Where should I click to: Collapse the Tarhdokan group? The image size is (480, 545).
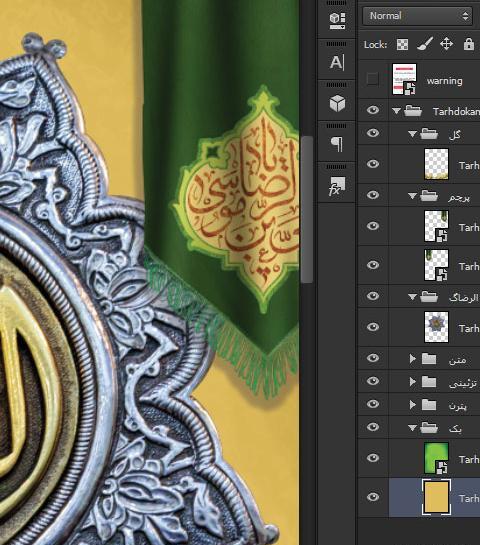(396, 111)
